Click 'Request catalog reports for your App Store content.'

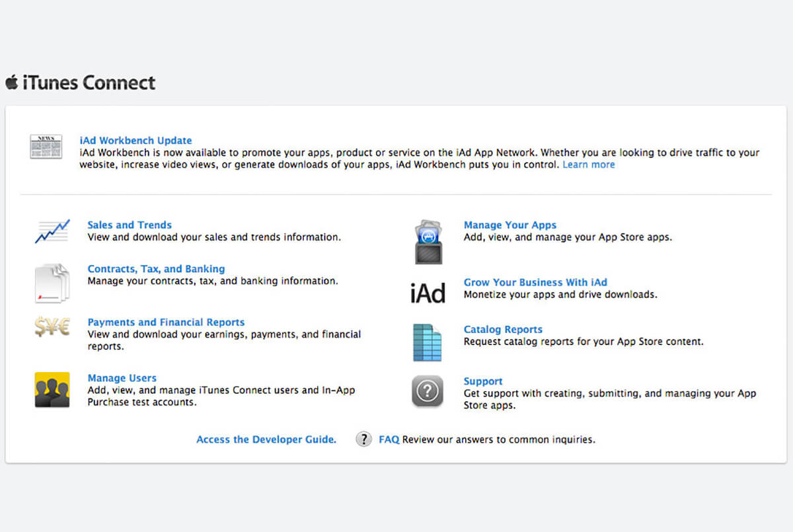[x=584, y=342]
